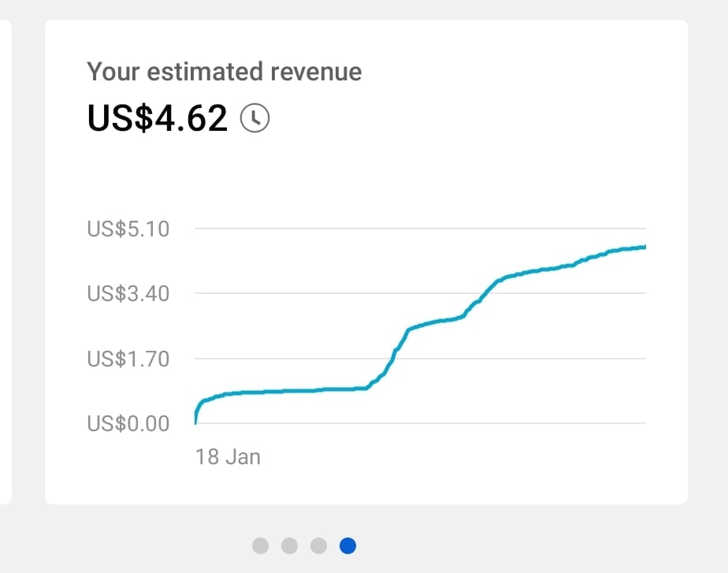Viewport: 728px width, 573px height.
Task: Click the US$1.70 axis label
Action: 128,359
